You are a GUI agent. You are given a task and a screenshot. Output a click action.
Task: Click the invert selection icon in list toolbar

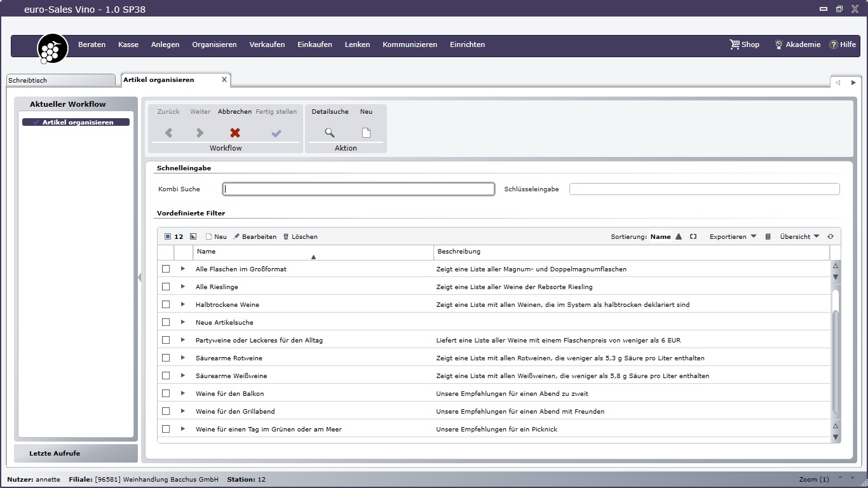[193, 236]
